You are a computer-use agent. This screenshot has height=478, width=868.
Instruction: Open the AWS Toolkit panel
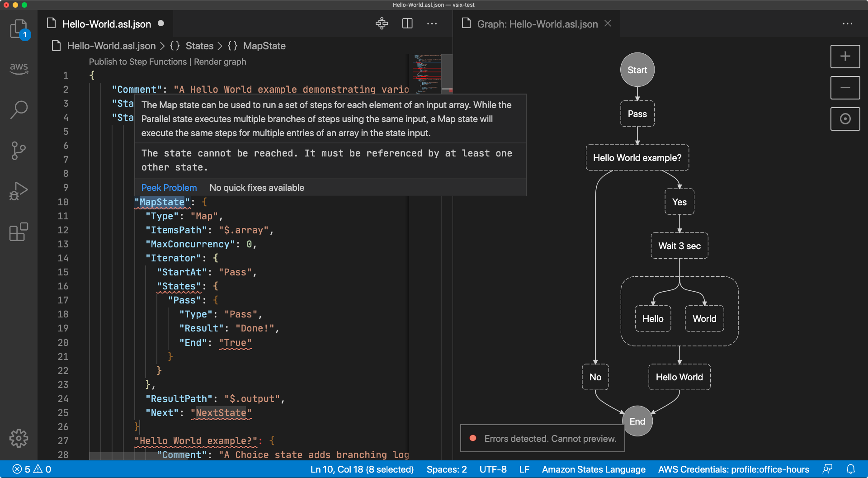[19, 68]
